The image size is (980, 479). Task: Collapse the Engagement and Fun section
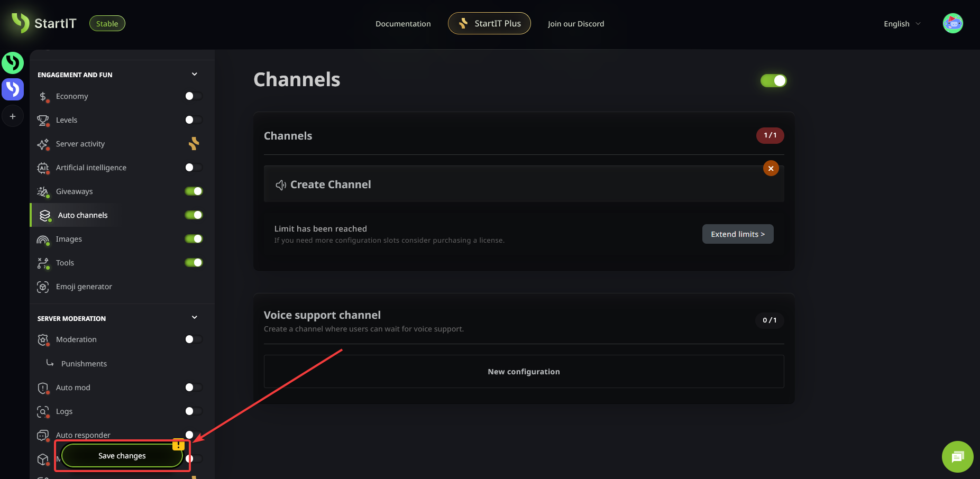tap(194, 75)
